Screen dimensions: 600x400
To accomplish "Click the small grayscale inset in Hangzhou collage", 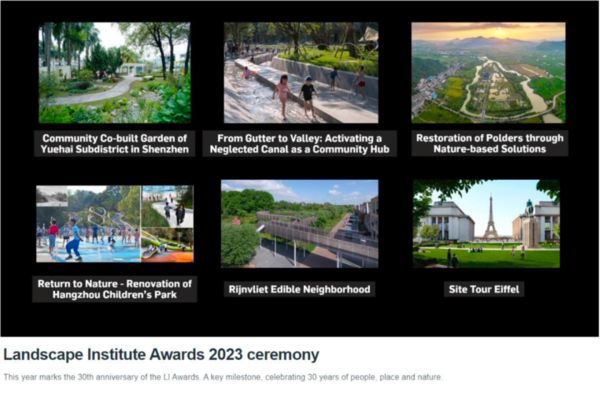I will (x=52, y=196).
